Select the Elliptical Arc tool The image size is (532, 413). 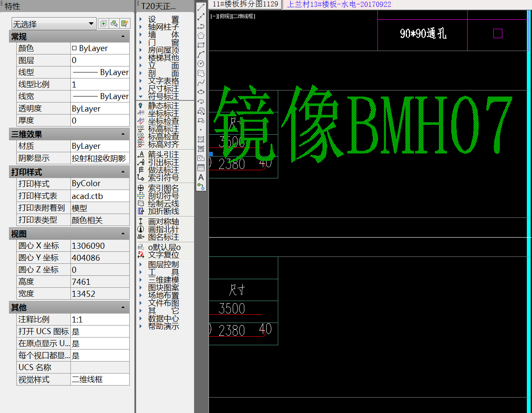(201, 102)
